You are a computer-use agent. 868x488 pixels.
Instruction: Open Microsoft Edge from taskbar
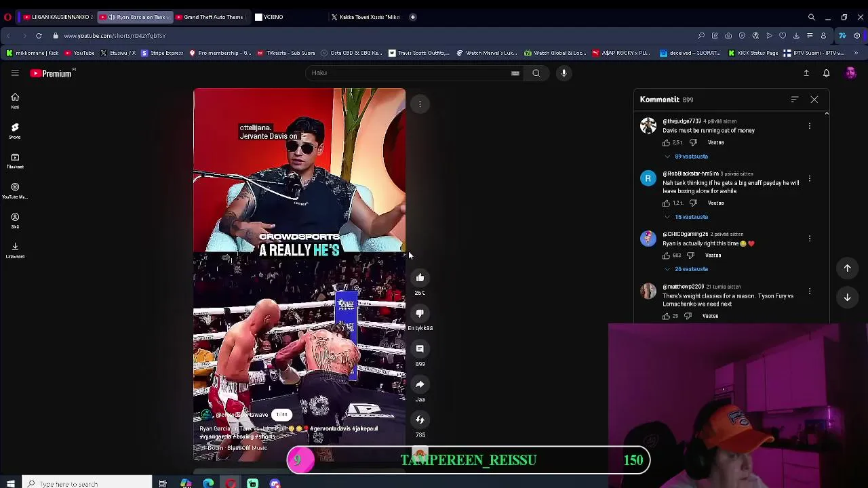click(x=208, y=483)
